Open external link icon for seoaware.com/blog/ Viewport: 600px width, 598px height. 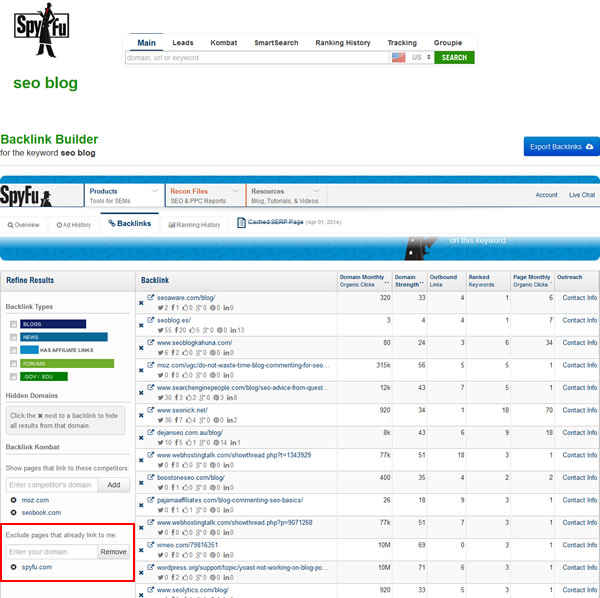pos(151,297)
